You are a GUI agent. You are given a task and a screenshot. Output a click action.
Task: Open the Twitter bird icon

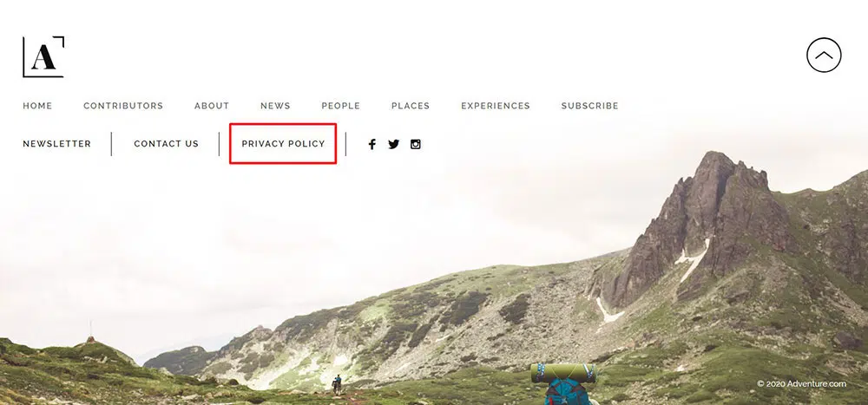pyautogui.click(x=393, y=145)
